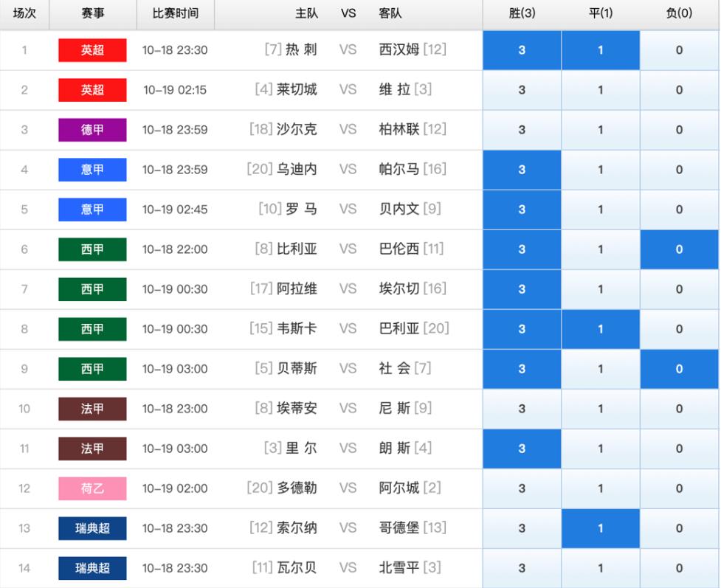
Task: Toggle draw (1) for 韦斯卡 vs 巴利亚
Action: coord(601,329)
